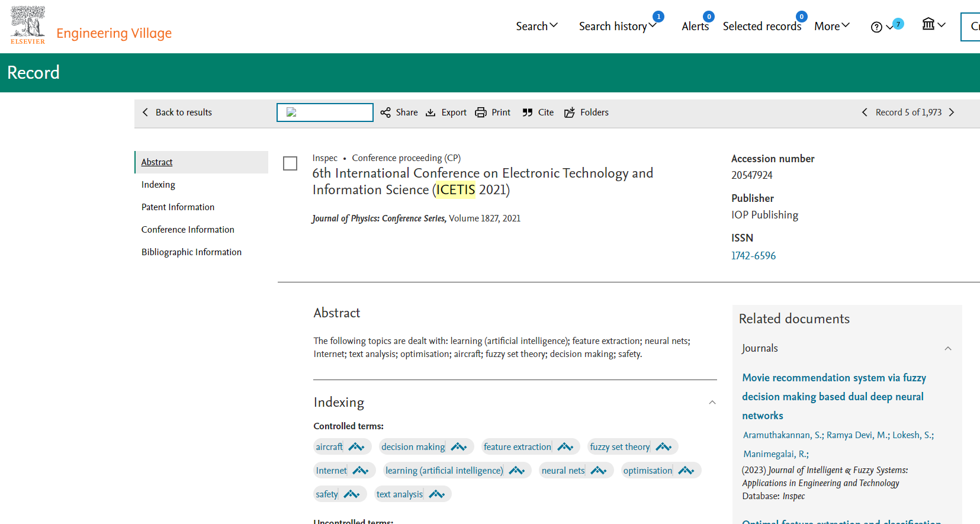Click the ISSN 1742-6596 link
This screenshot has height=524, width=980.
point(753,256)
